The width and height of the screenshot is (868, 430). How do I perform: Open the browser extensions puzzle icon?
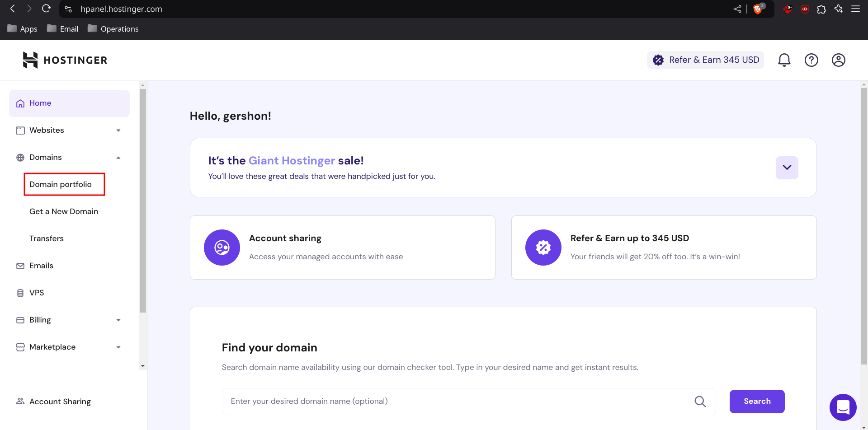click(821, 9)
